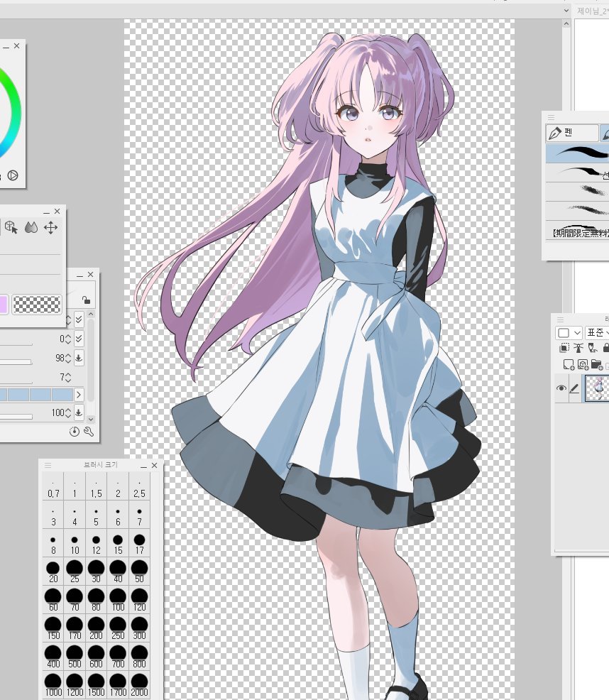This screenshot has width=609, height=700.
Task: Open the 제이님_2 document tab
Action: (x=592, y=11)
